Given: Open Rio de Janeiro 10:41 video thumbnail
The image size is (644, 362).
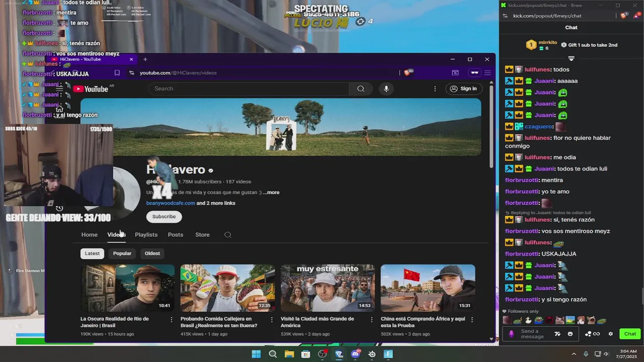Looking at the screenshot, I should 128,288.
